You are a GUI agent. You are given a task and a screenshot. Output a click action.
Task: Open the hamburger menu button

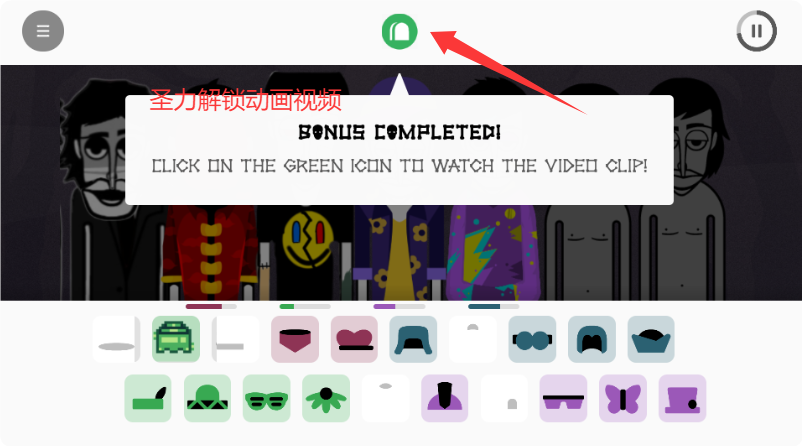coord(43,31)
